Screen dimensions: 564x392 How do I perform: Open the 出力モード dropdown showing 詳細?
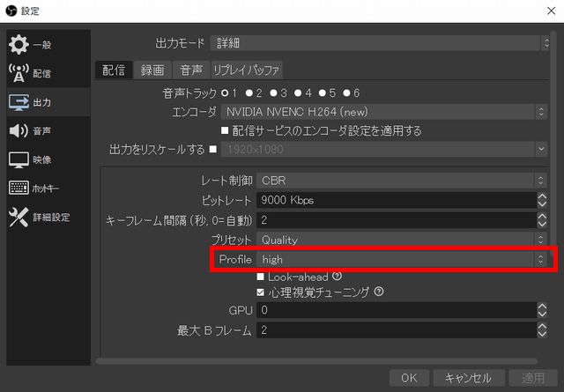380,43
